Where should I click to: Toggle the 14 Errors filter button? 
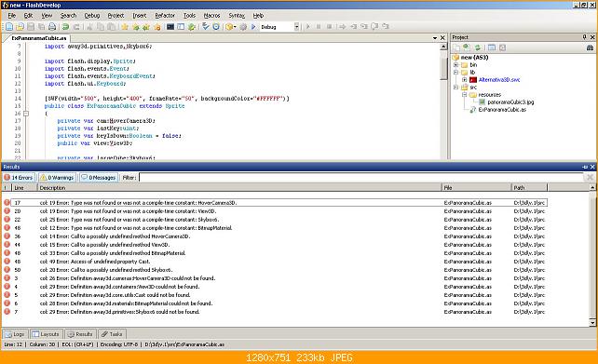click(19, 178)
